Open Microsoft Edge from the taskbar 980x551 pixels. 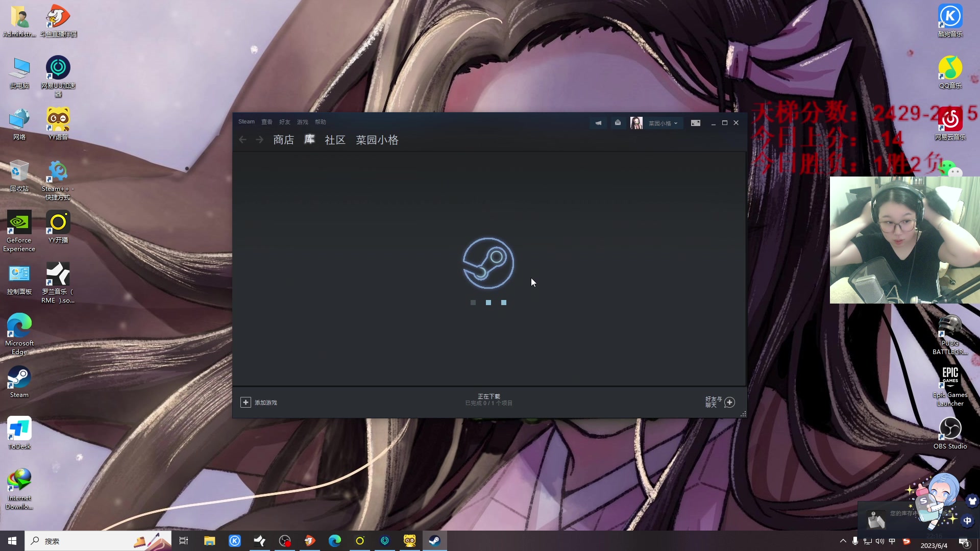(335, 541)
